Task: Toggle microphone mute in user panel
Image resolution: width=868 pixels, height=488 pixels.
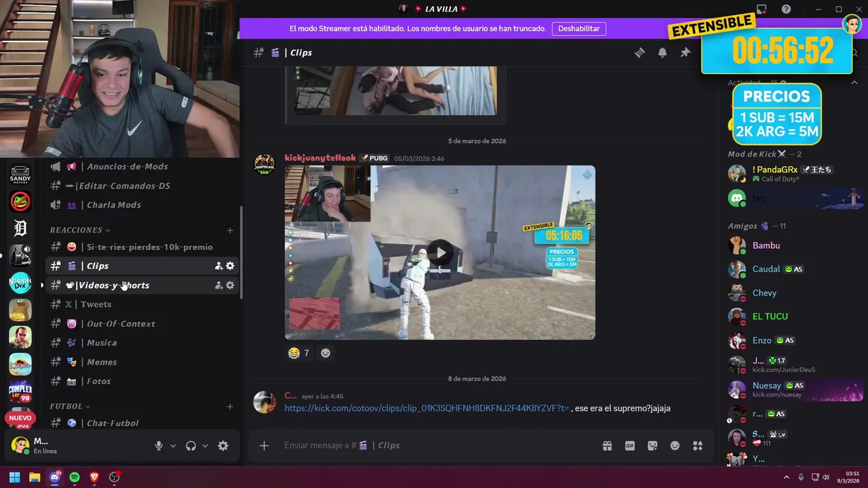Action: [159, 445]
